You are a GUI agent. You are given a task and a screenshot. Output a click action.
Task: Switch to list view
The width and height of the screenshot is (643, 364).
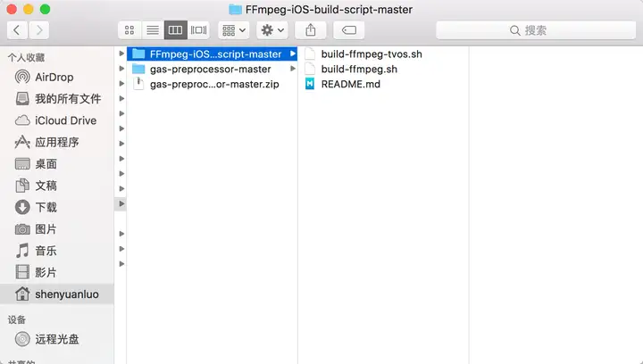tap(153, 30)
